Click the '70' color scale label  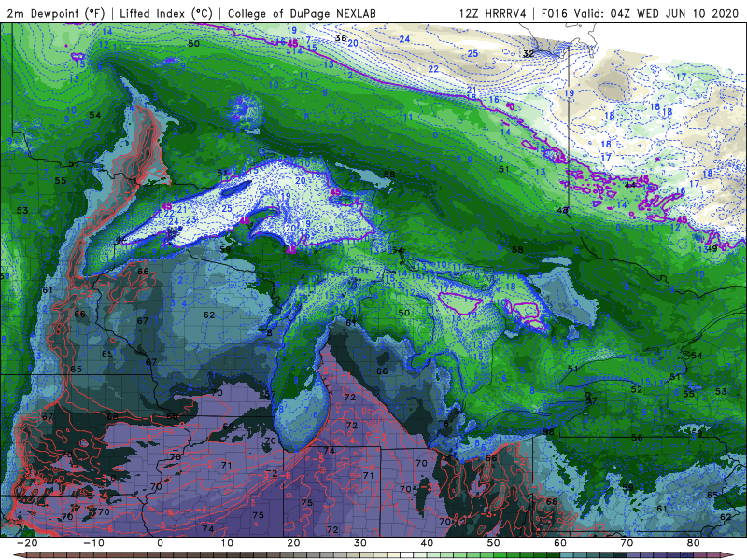(627, 543)
